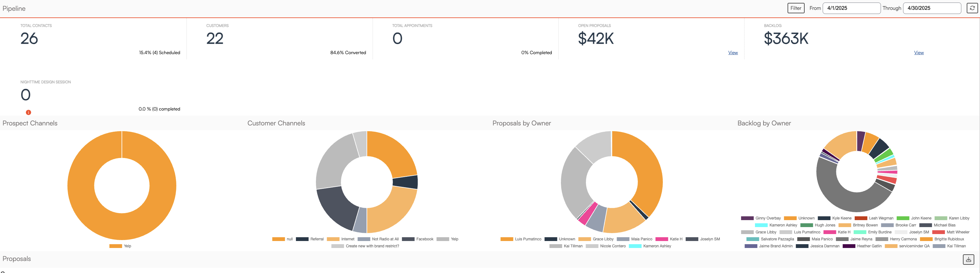Click the Kyle Keene legend label

pos(842,218)
